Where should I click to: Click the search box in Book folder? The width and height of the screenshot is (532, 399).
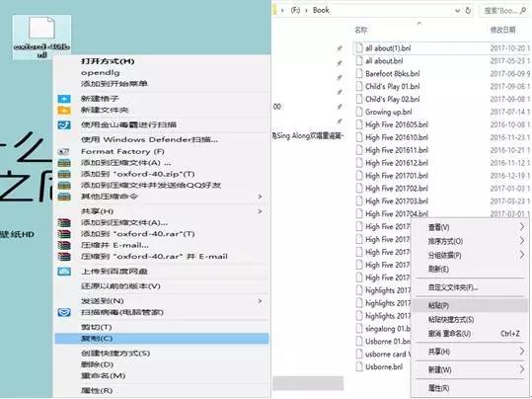click(x=500, y=11)
